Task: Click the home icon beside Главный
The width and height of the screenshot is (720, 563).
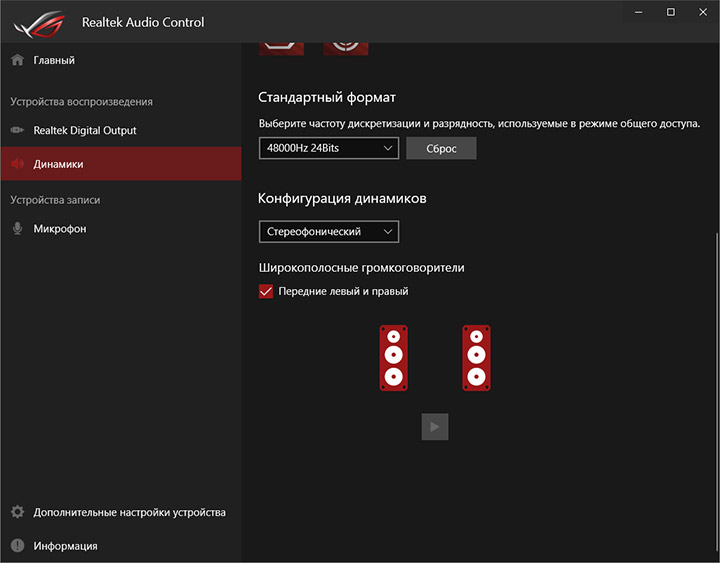Action: tap(17, 60)
